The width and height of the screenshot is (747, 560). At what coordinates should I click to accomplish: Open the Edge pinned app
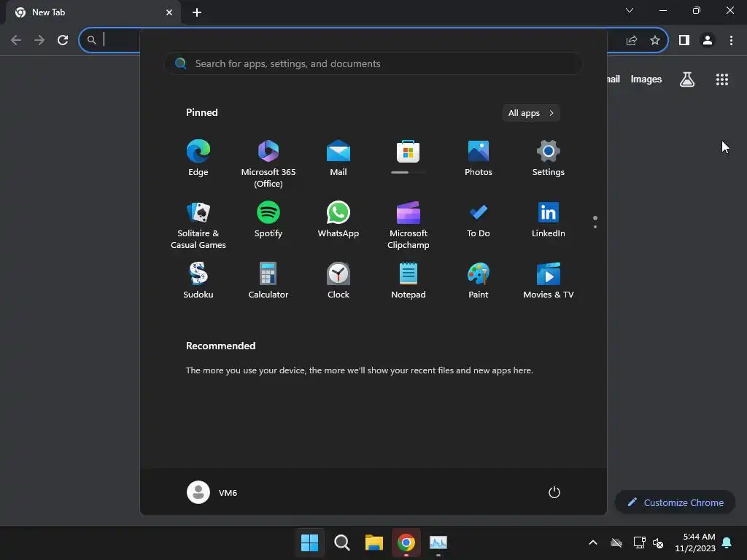[x=198, y=158]
